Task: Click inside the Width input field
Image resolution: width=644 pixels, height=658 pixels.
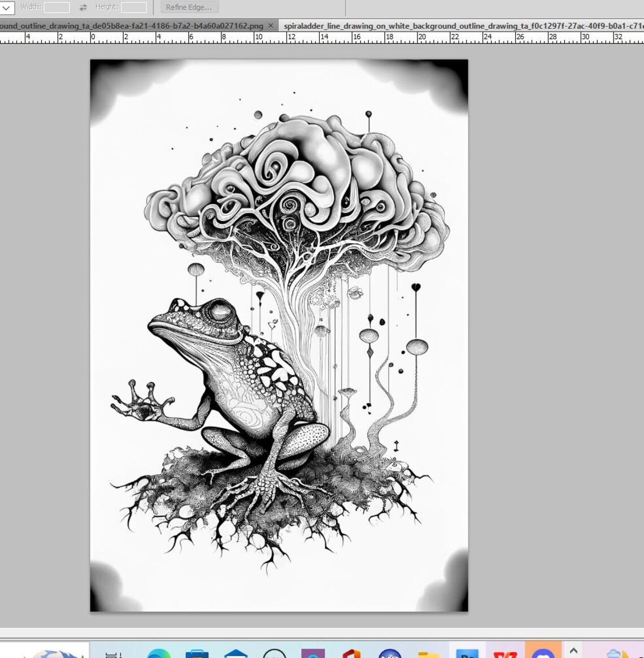Action: tap(56, 7)
